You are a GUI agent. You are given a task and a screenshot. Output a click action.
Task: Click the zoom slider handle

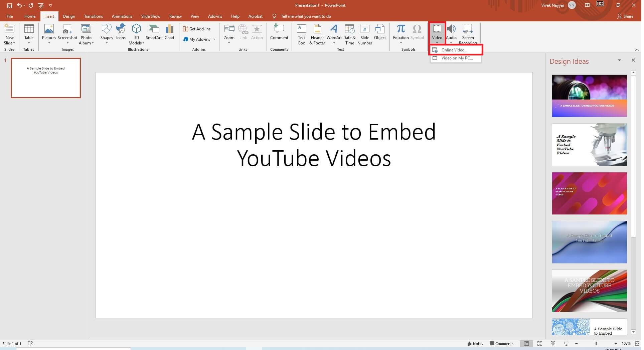point(596,344)
